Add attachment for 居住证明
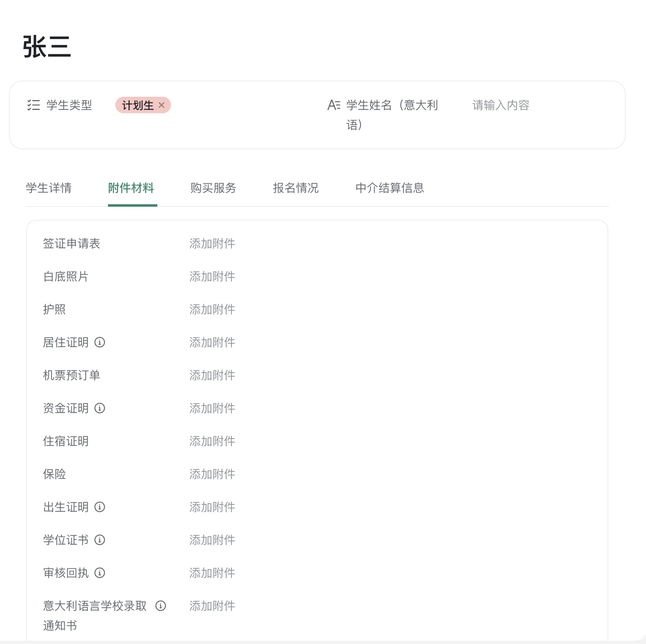Image resolution: width=646 pixels, height=644 pixels. [x=212, y=342]
